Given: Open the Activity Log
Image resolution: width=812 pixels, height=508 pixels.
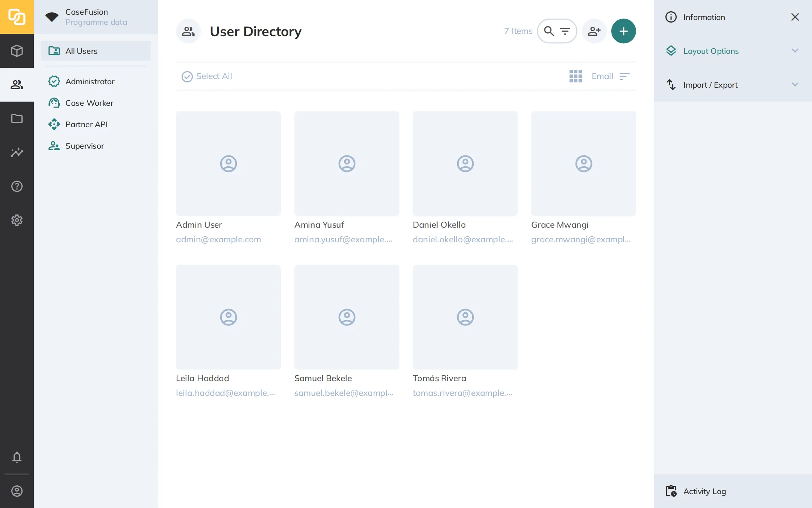Looking at the screenshot, I should tap(733, 491).
